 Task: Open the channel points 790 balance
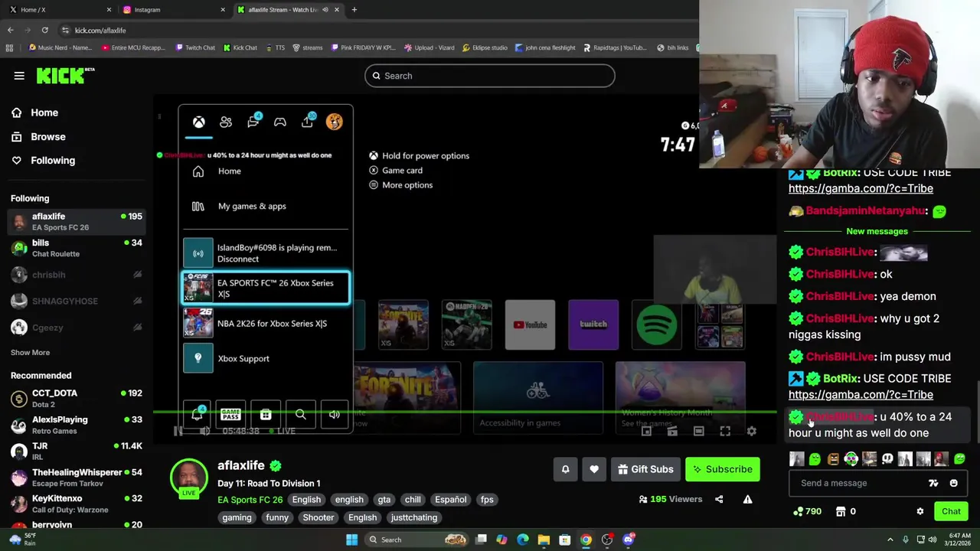(807, 511)
